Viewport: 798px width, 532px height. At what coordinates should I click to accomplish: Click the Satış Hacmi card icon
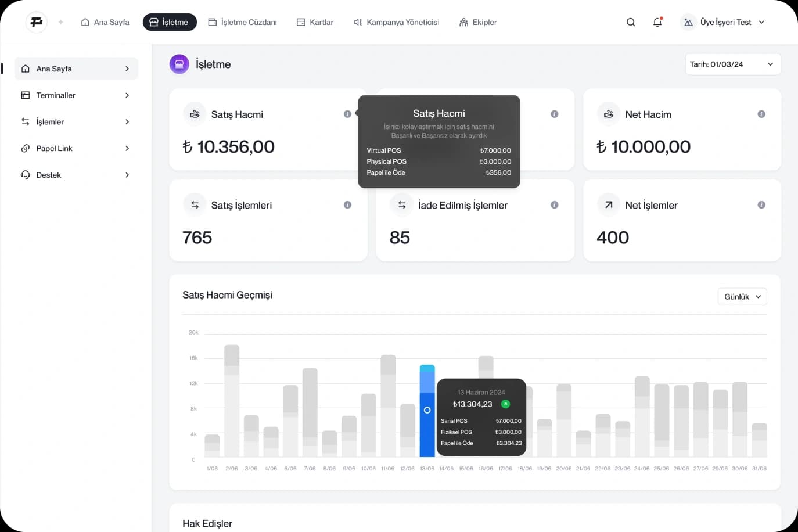tap(195, 114)
